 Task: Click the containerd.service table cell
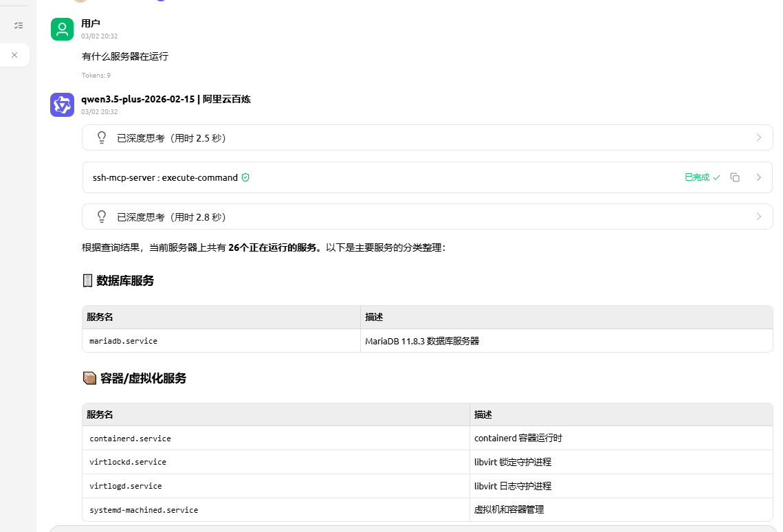coord(130,439)
